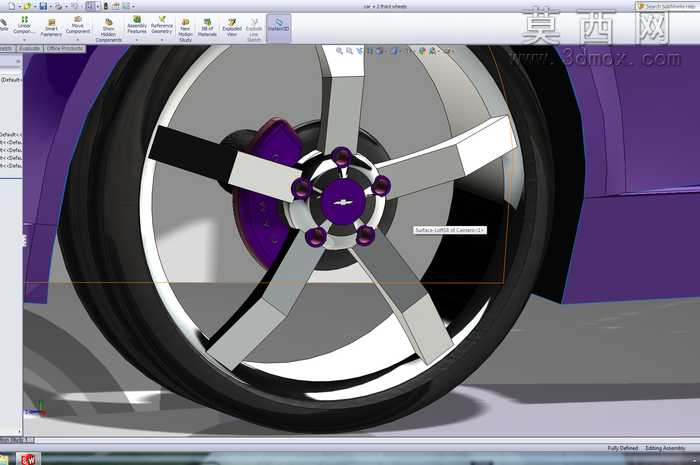700x465 pixels.
Task: Click the Edit Appearance color icon
Action: tap(422, 51)
